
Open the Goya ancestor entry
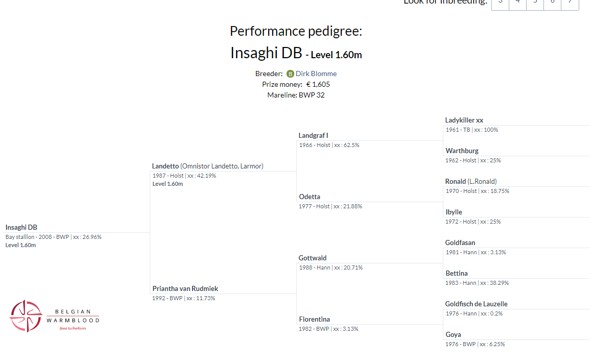click(453, 334)
